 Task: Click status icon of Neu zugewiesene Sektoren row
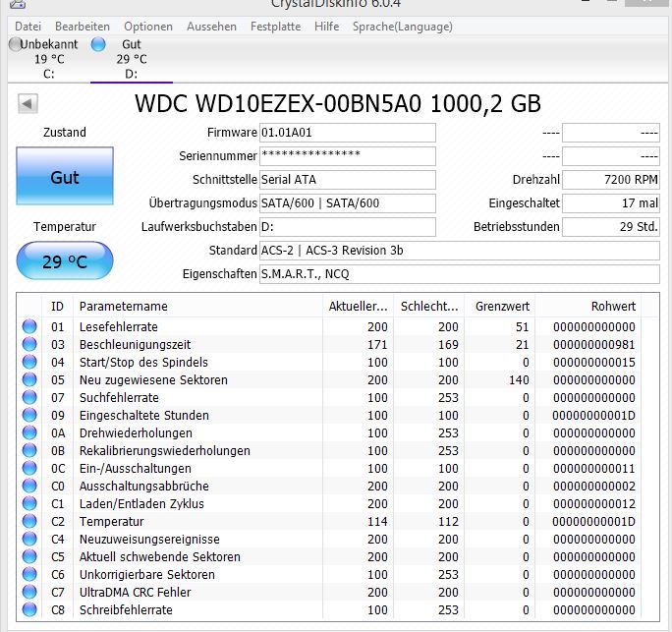[x=29, y=379]
